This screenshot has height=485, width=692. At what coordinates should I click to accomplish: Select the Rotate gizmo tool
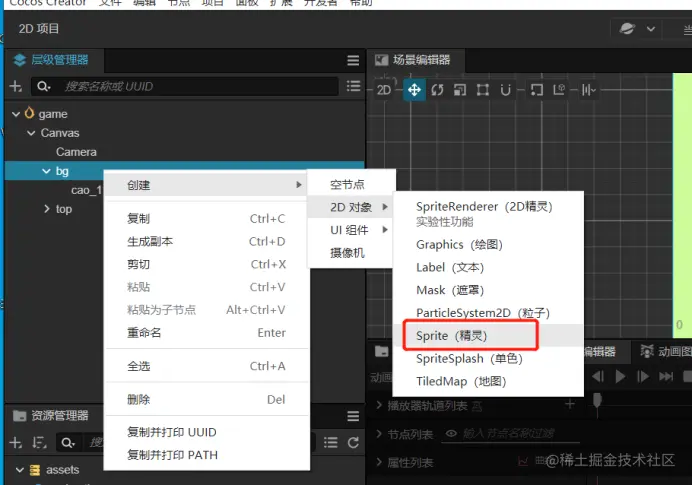pos(437,90)
